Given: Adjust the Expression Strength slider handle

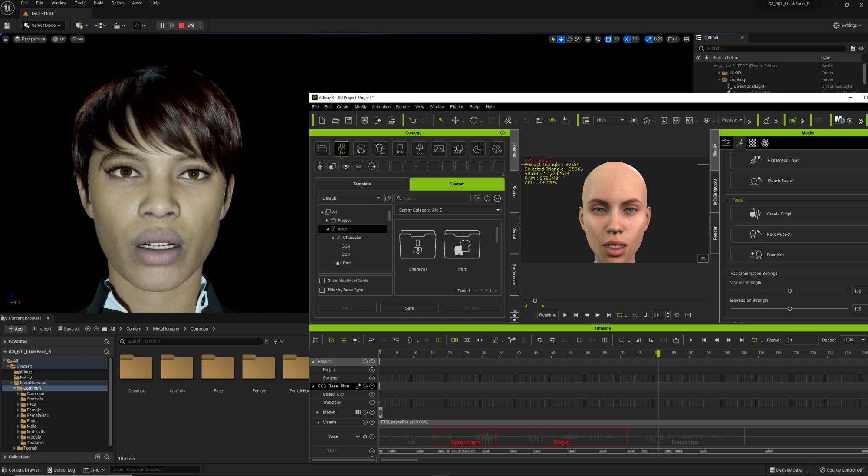Looking at the screenshot, I should tap(789, 309).
